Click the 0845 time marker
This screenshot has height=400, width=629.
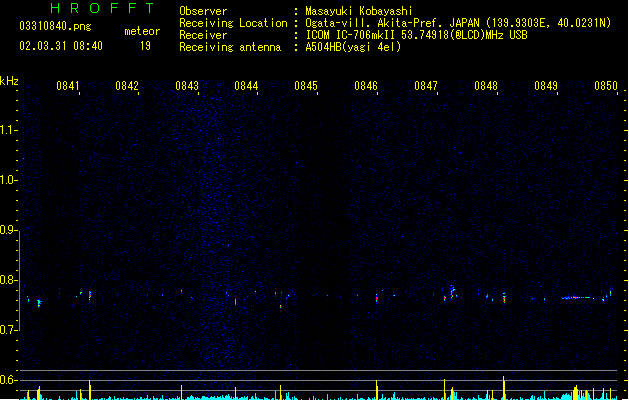point(306,86)
